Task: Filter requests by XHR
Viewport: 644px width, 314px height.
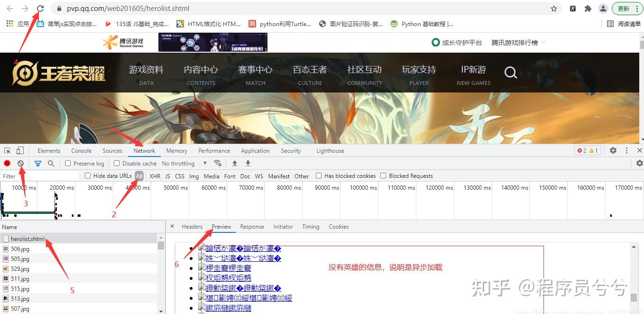Action: tap(155, 176)
